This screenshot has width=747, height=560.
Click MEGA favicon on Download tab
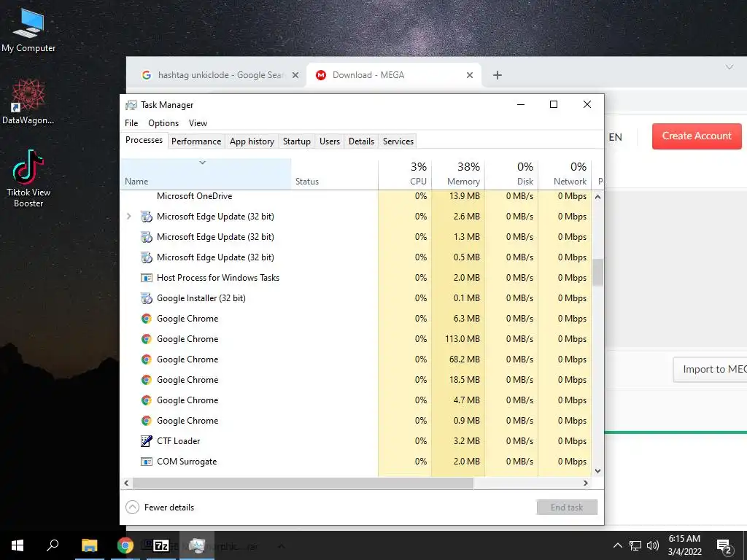click(x=321, y=75)
